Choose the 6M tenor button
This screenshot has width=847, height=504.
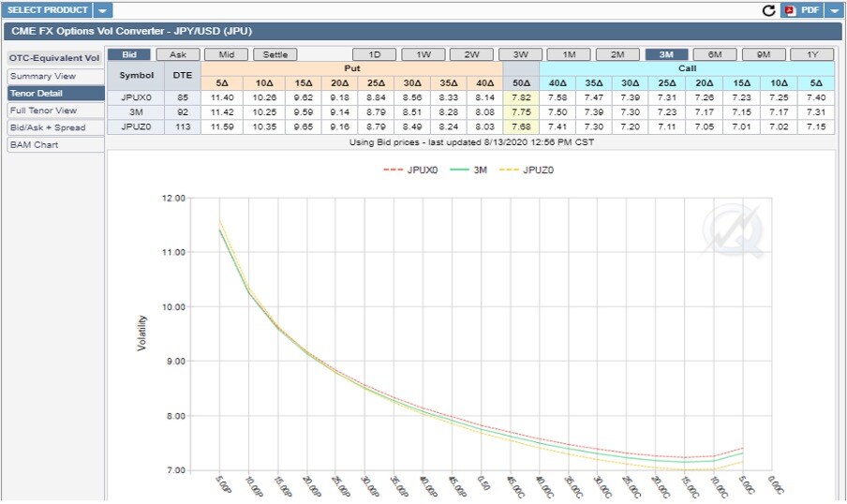pos(715,55)
